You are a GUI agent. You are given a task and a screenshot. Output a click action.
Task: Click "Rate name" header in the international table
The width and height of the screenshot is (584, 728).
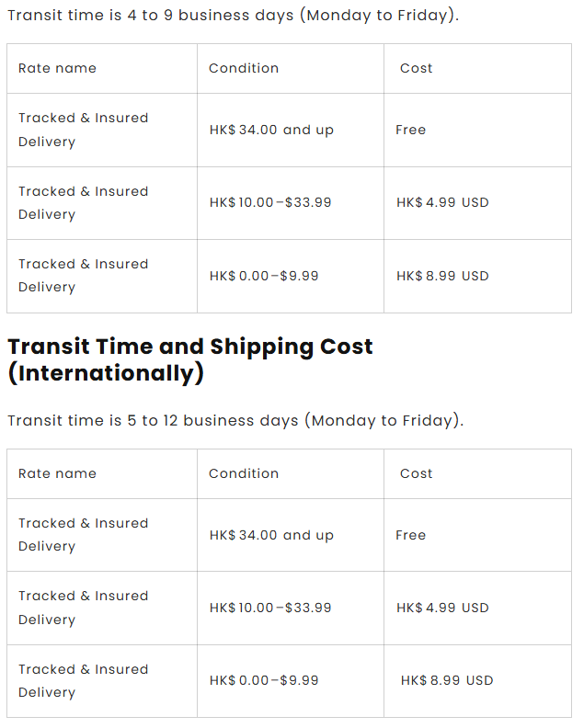57,473
